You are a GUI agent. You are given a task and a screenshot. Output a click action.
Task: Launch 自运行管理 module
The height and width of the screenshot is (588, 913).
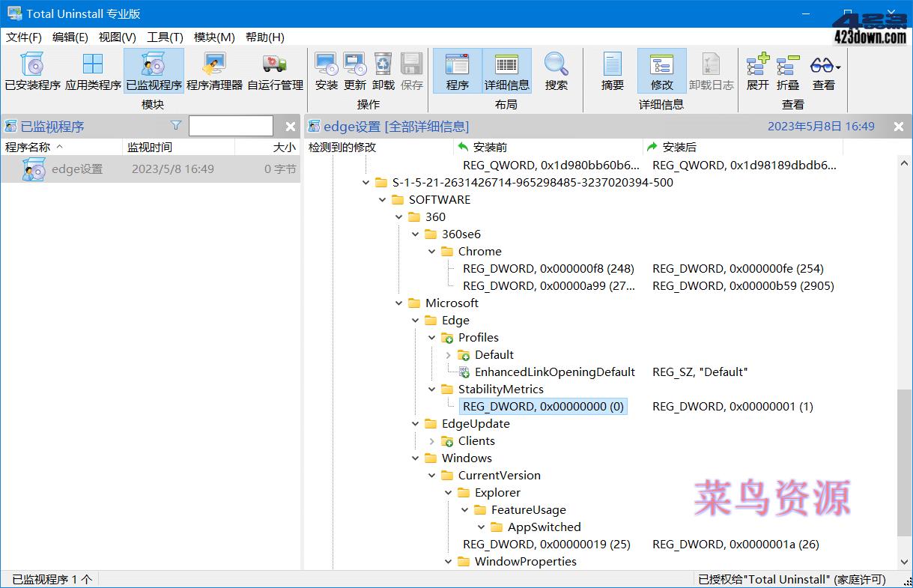275,71
